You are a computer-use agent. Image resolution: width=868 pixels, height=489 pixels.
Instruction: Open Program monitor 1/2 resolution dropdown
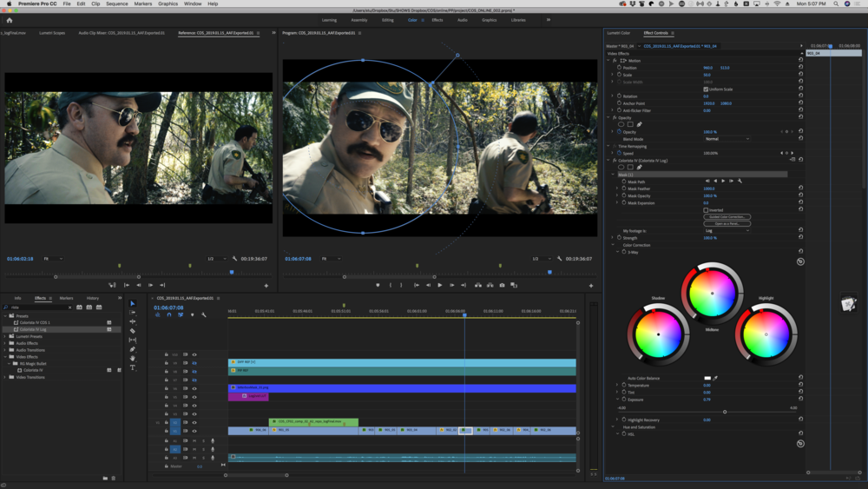coord(542,259)
